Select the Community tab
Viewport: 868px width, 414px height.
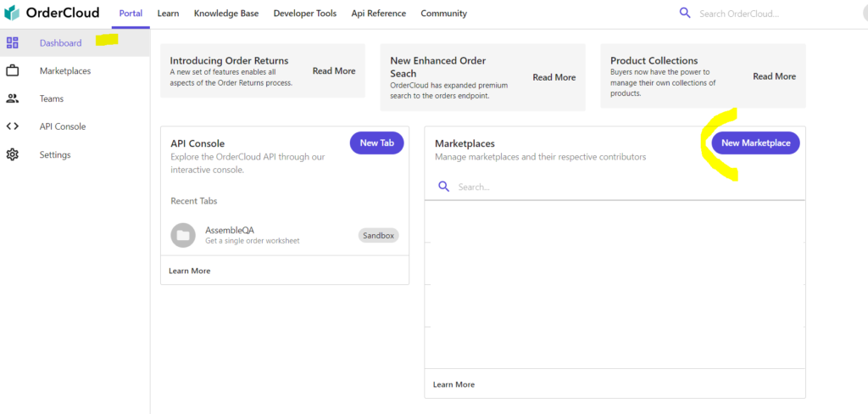tap(444, 14)
